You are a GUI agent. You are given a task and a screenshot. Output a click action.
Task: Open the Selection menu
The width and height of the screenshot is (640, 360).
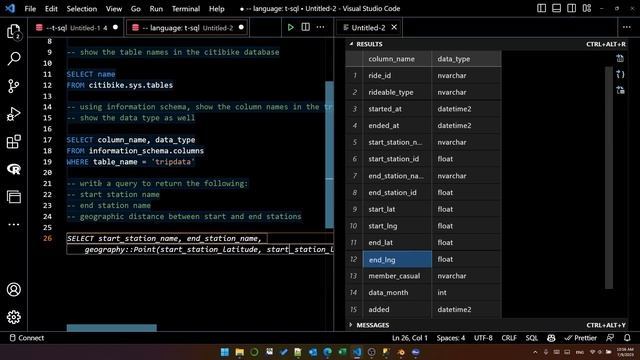[82, 9]
